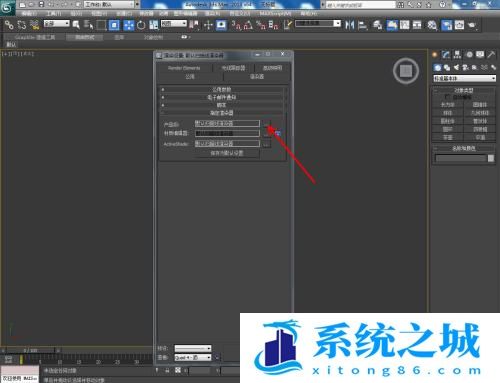This screenshot has height=383, width=500.
Task: Create a 长方体 box primitive
Action: tap(447, 105)
